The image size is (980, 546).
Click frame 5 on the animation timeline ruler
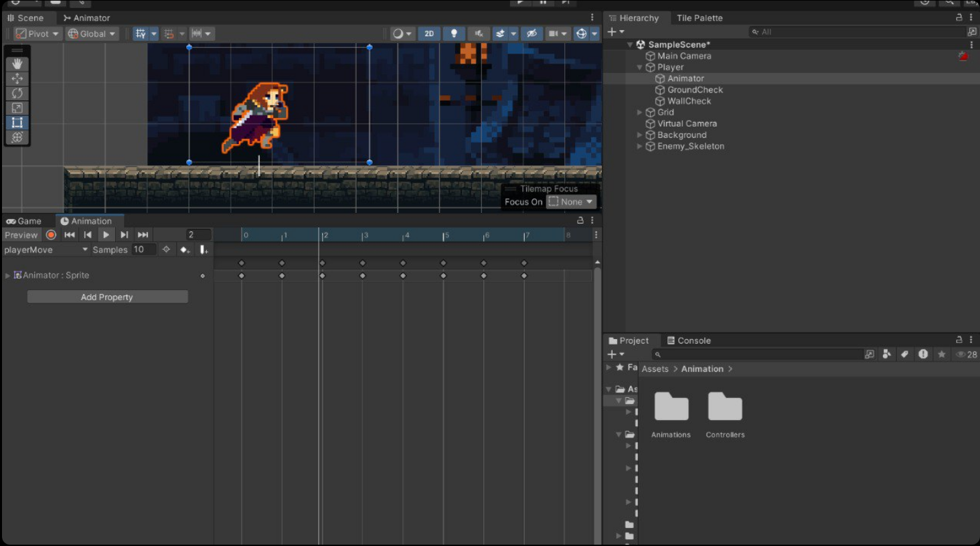[444, 235]
